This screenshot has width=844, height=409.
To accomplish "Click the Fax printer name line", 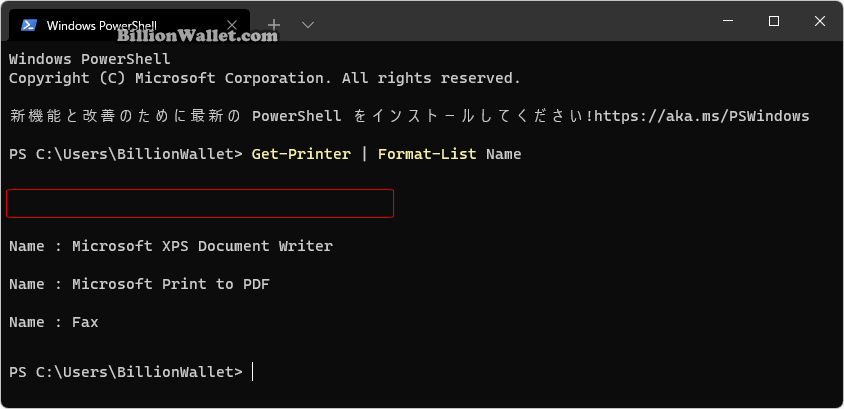I will point(54,322).
